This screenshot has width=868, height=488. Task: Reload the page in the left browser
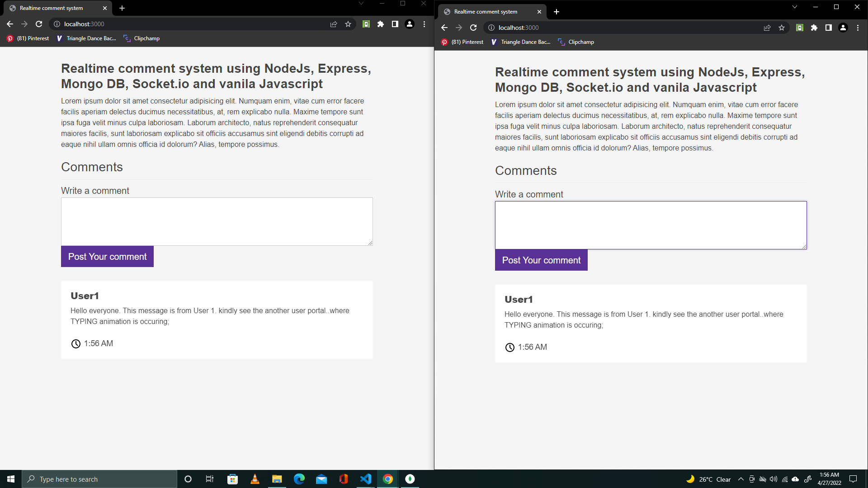(x=39, y=24)
